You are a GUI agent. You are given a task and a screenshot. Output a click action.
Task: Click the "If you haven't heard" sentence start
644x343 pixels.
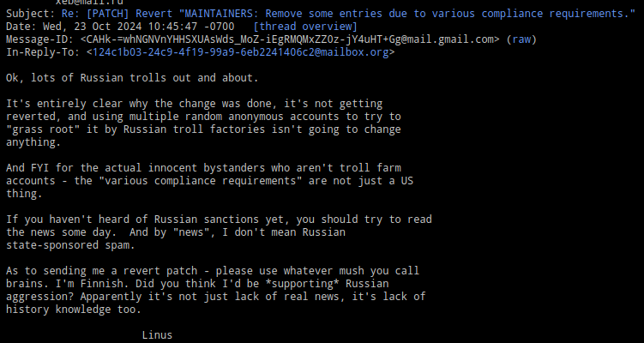click(67, 220)
